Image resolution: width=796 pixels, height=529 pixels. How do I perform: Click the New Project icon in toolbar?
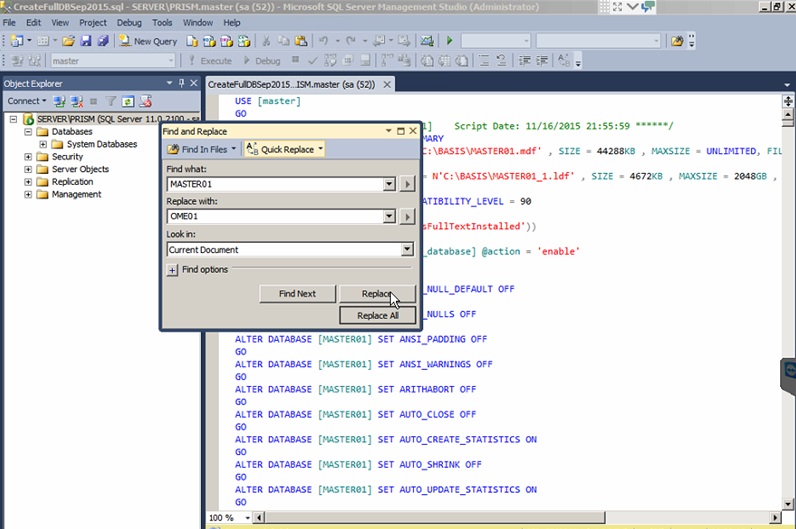[17, 41]
